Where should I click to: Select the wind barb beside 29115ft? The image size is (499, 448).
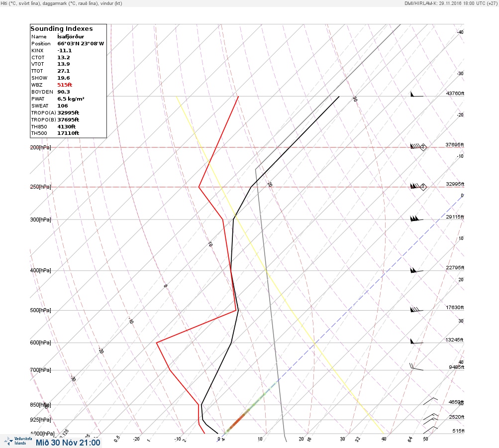point(416,219)
